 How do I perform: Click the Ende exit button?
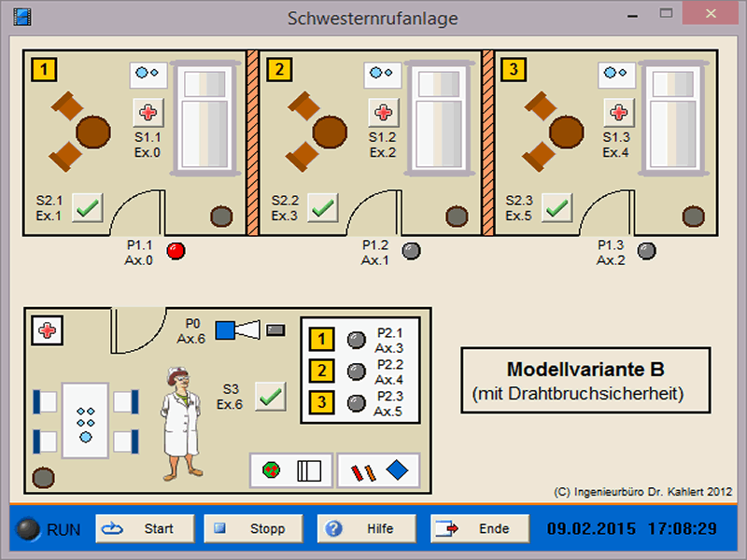click(x=481, y=529)
